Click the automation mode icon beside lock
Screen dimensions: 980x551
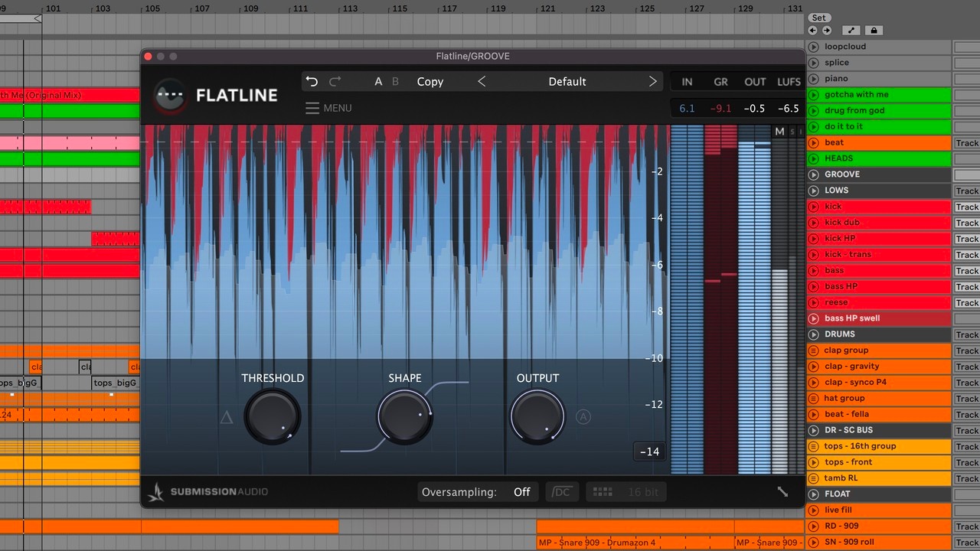[x=851, y=31]
